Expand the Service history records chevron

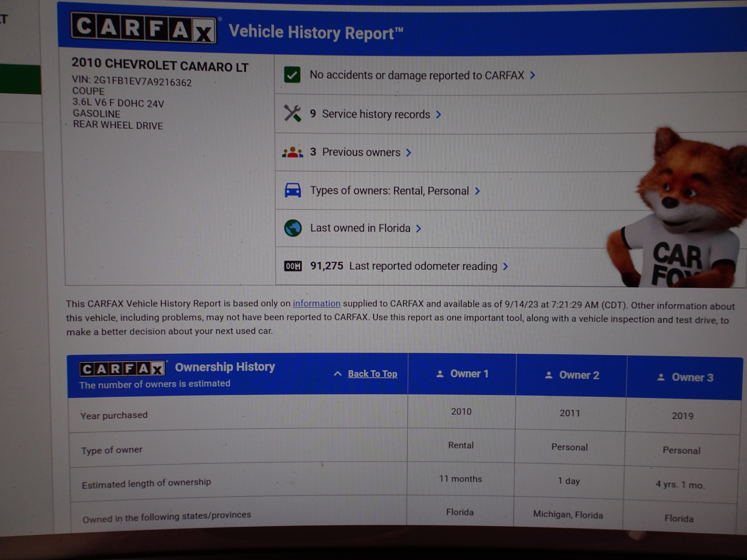pyautogui.click(x=438, y=114)
